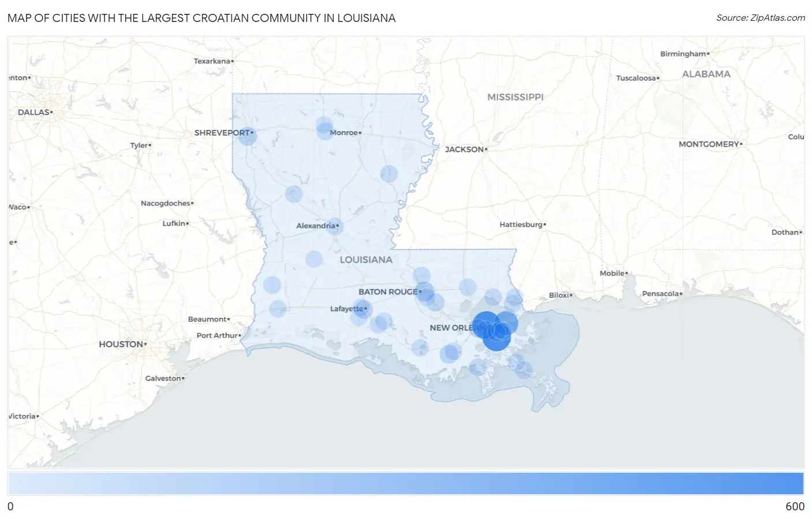Click the Biloxi city label
The height and width of the screenshot is (519, 812).
tap(560, 295)
